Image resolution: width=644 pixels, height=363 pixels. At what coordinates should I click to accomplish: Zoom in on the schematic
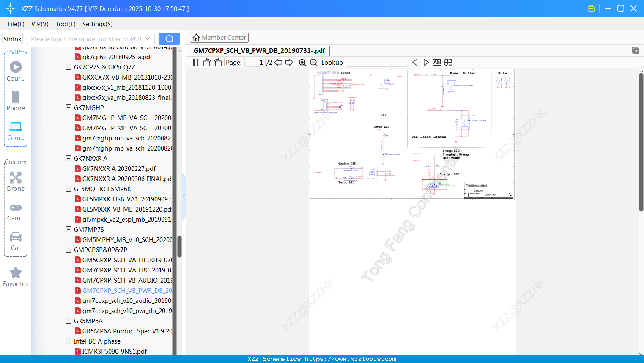302,63
